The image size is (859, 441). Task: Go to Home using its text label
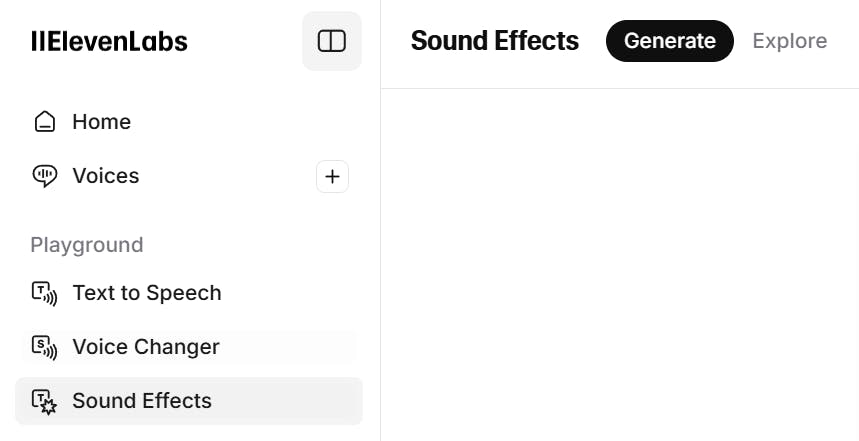click(x=101, y=122)
